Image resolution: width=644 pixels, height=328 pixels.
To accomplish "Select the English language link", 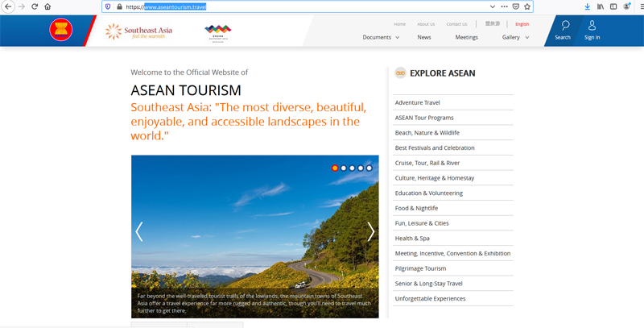I will pos(522,24).
